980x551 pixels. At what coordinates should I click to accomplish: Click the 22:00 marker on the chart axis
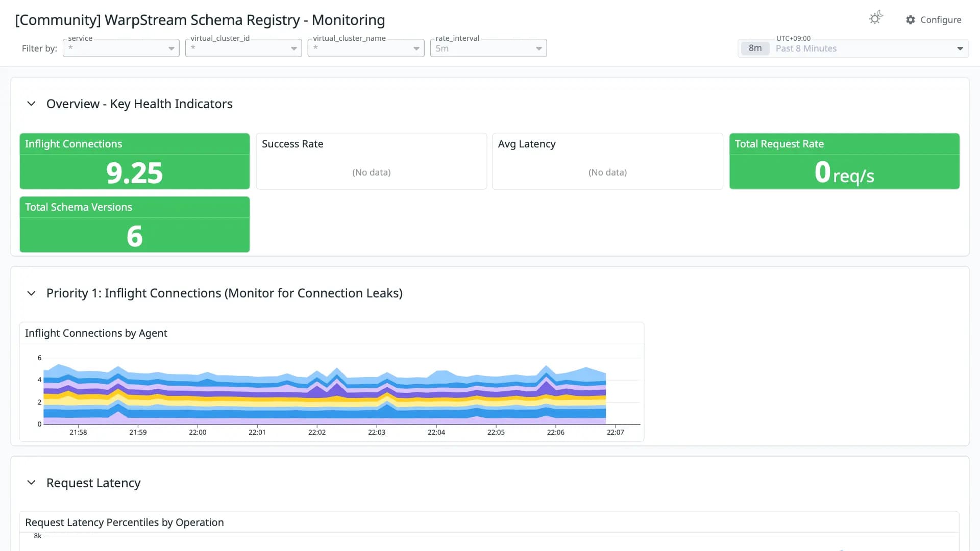point(198,432)
